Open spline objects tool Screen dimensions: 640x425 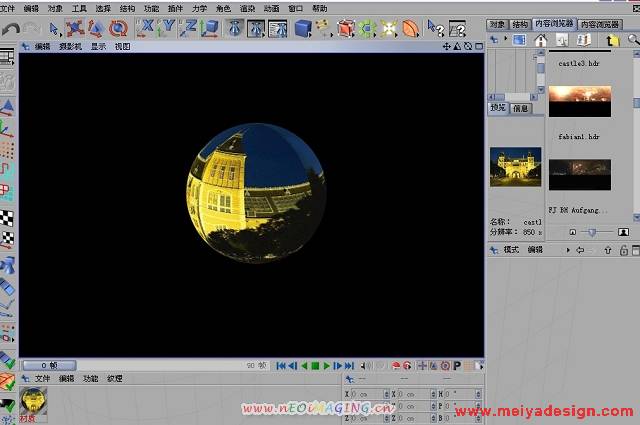(324, 29)
